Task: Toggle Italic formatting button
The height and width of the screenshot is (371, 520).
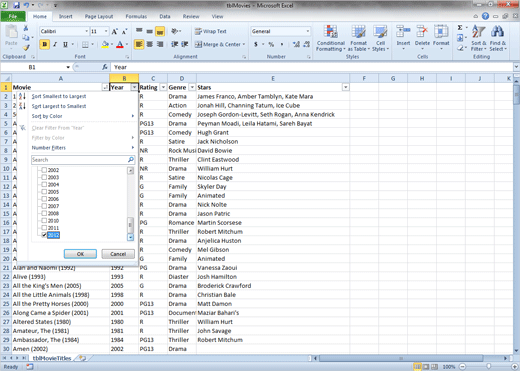Action: point(55,44)
